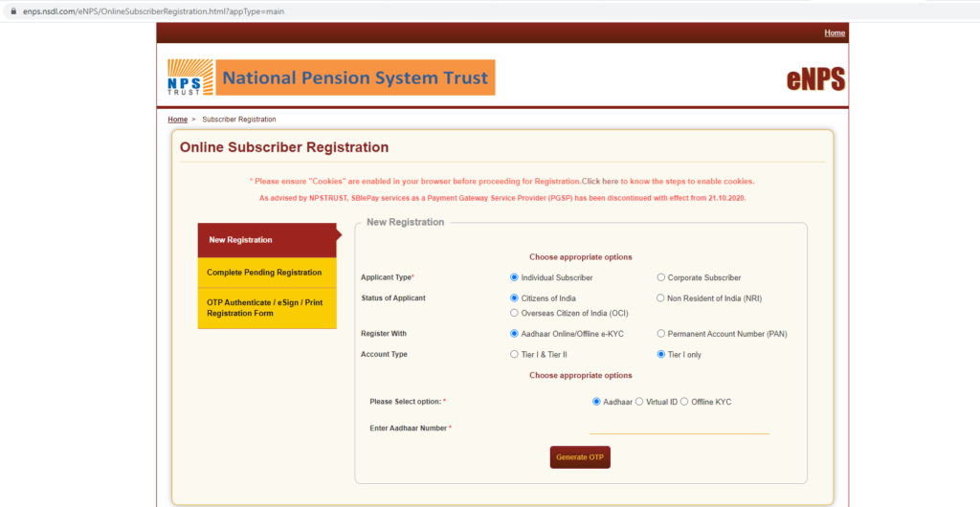Image resolution: width=980 pixels, height=507 pixels.
Task: Click the NPS Trust logo
Action: click(x=190, y=77)
